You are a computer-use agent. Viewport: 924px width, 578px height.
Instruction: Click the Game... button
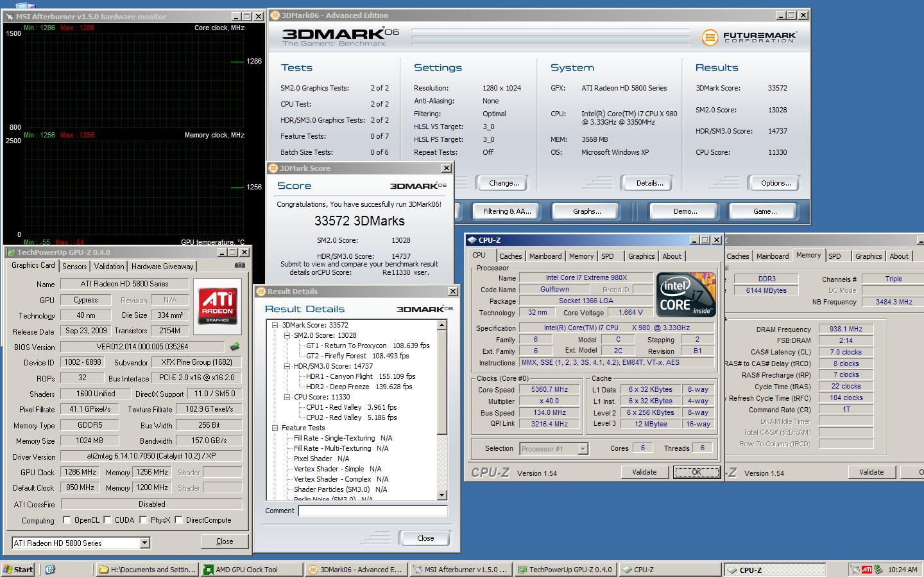(764, 211)
